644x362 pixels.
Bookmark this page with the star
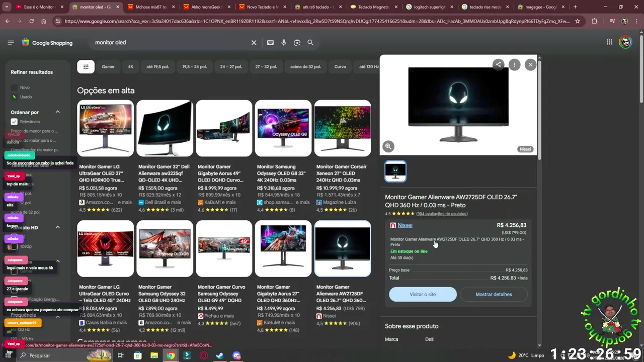tap(578, 21)
